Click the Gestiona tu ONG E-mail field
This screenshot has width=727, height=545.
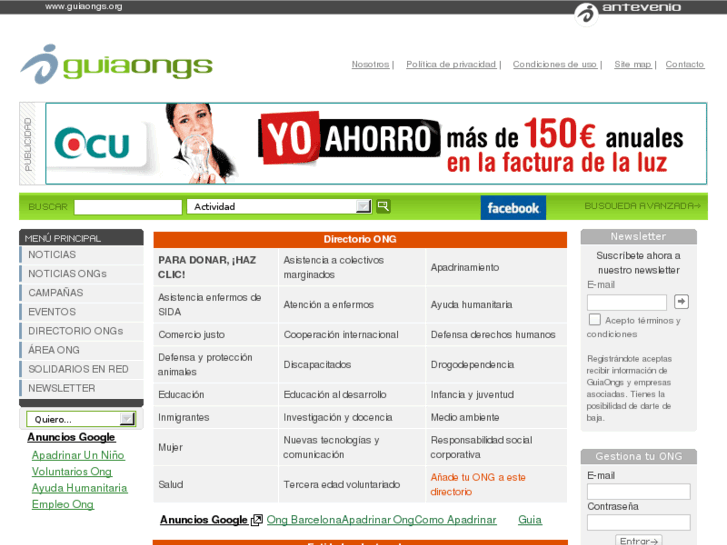[x=638, y=491]
